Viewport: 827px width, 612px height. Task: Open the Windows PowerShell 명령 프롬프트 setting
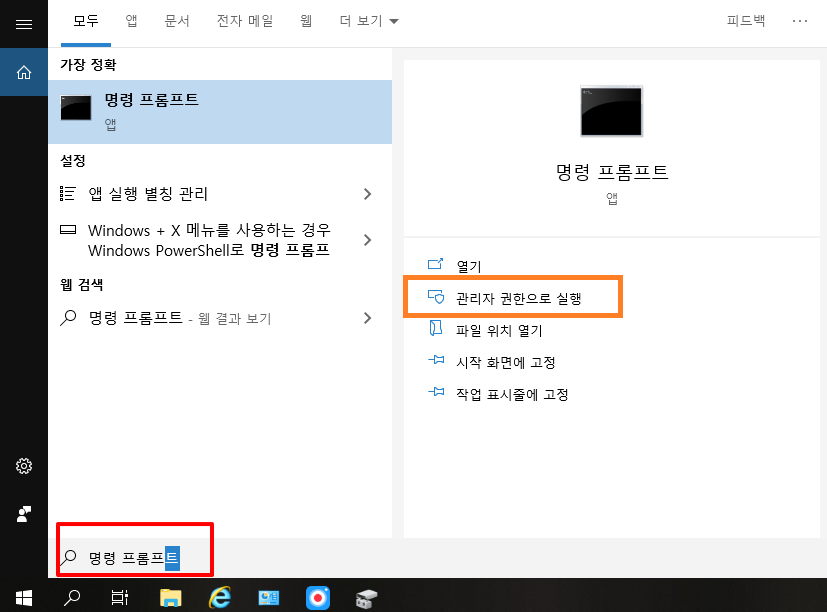point(220,240)
